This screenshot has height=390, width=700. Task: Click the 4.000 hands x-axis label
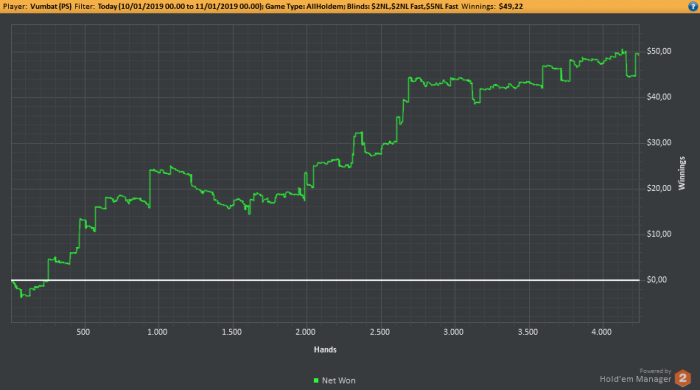602,332
